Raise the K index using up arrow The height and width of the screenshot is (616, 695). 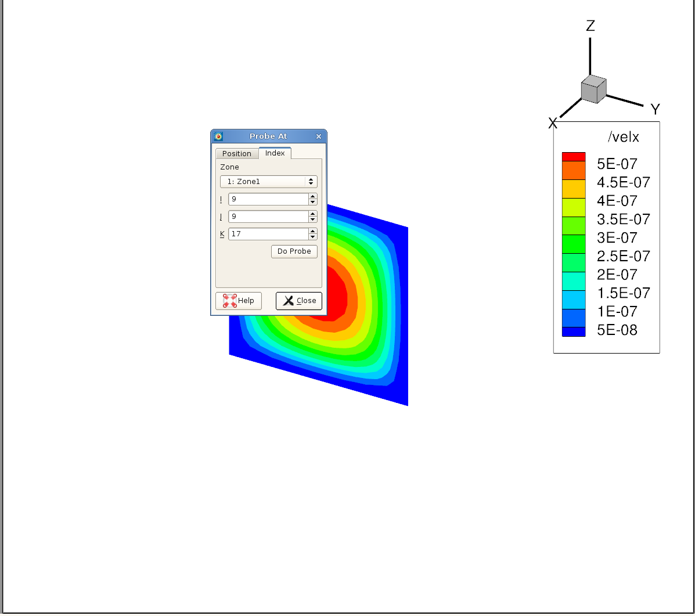(x=313, y=231)
